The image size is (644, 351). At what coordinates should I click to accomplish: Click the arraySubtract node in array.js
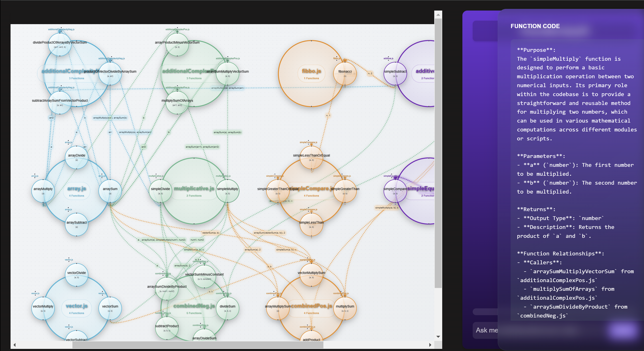76,224
